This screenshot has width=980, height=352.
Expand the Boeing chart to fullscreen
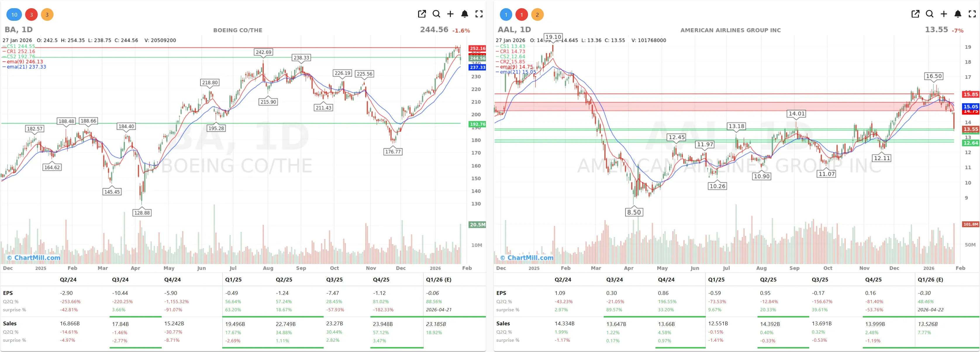tap(479, 14)
